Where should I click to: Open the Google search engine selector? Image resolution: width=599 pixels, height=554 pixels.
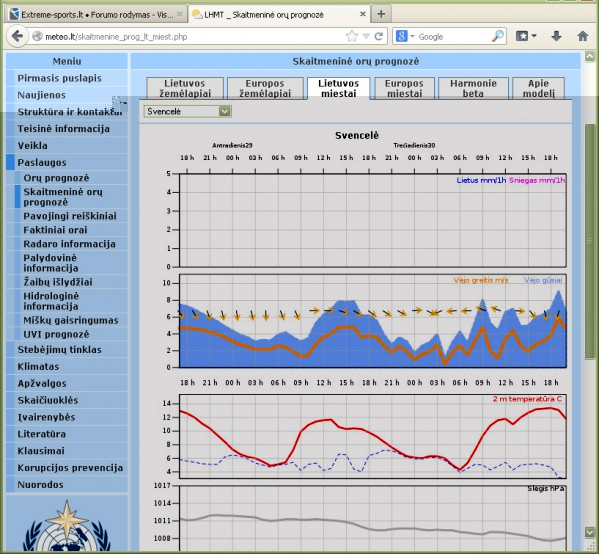click(x=405, y=36)
